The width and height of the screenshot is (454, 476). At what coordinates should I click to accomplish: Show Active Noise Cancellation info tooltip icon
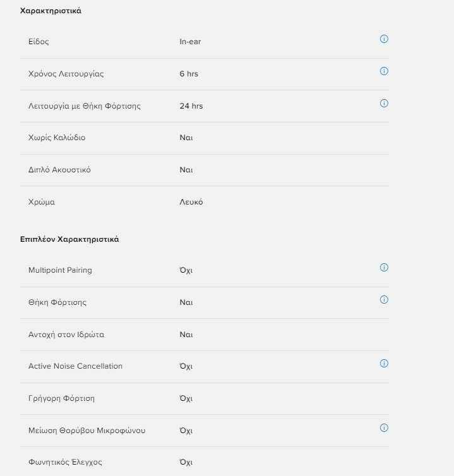point(384,364)
